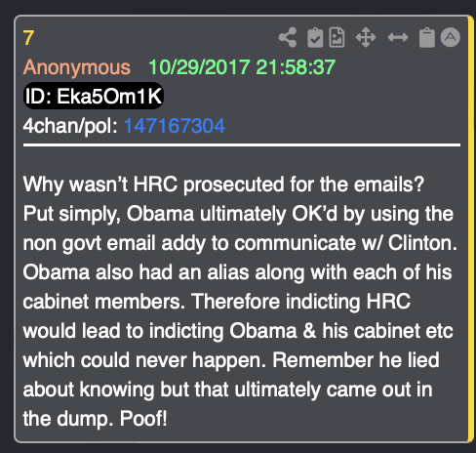
Task: Click the yellow highlight bar on card edge
Action: (x=470, y=229)
